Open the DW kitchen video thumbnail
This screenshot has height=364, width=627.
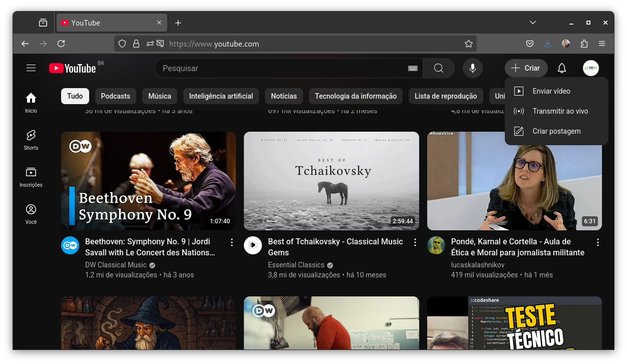tap(332, 323)
